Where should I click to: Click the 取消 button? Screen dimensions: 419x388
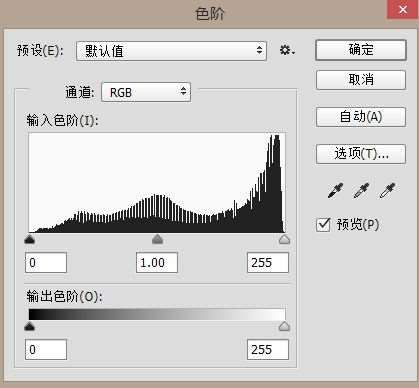(x=361, y=80)
